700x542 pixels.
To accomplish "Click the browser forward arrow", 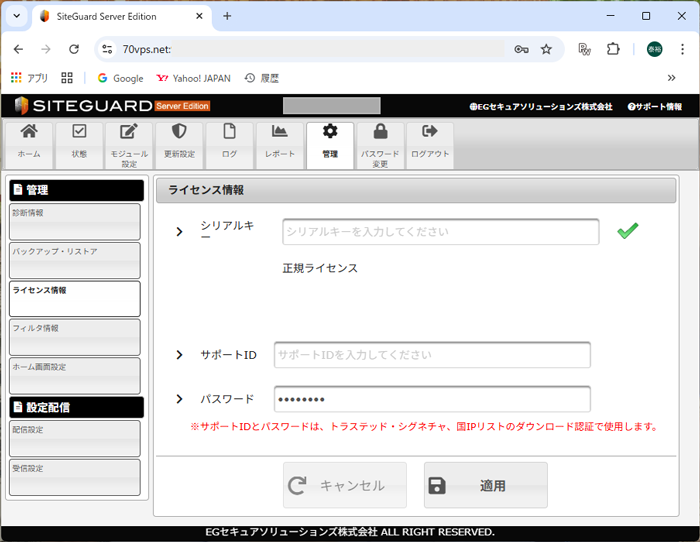I will click(x=46, y=49).
